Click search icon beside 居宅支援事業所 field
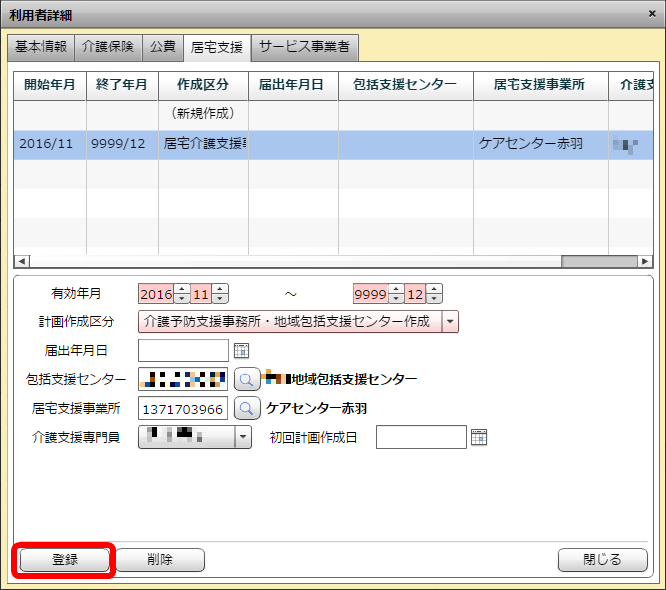This screenshot has height=590, width=666. [x=246, y=408]
